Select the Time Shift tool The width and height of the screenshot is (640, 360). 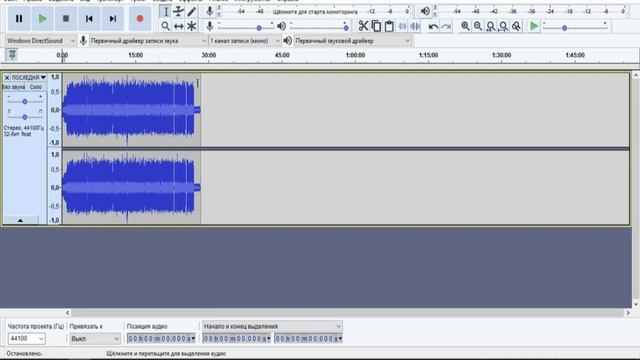click(x=178, y=26)
